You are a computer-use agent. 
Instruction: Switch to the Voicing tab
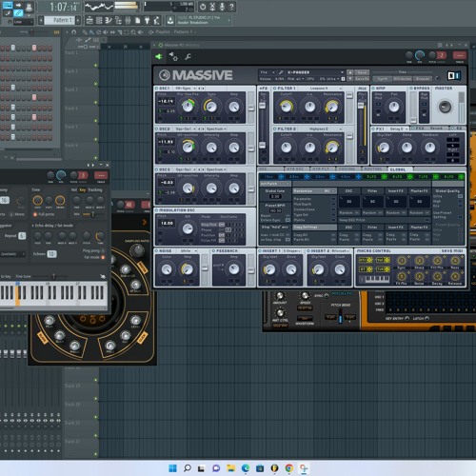[347, 169]
